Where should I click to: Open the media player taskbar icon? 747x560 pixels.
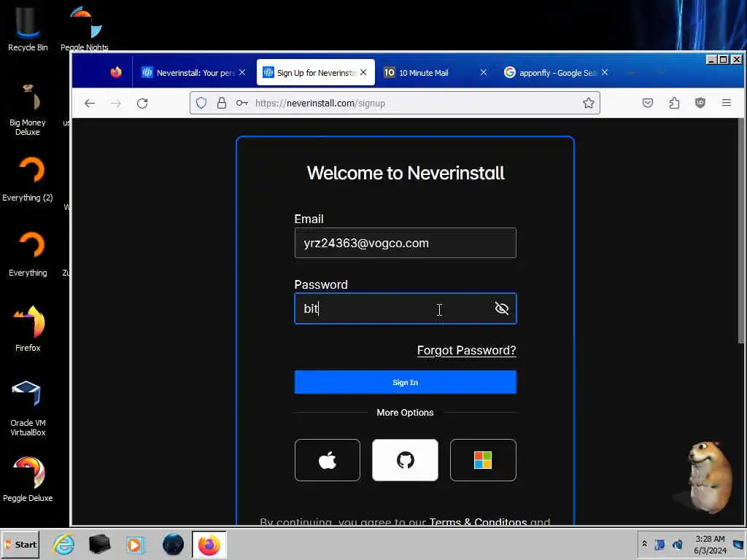point(136,544)
